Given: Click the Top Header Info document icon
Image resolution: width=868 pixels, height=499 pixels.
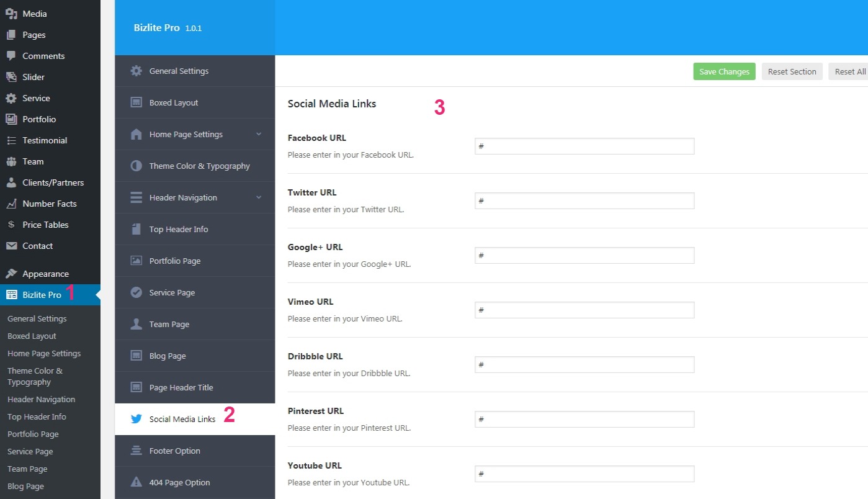Looking at the screenshot, I should click(136, 229).
